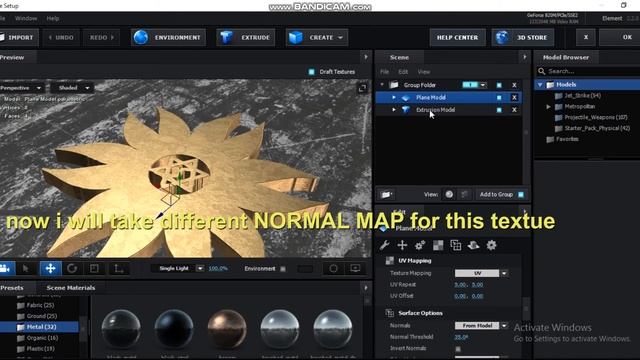Image resolution: width=640 pixels, height=360 pixels.
Task: Open the double-gear tab in Edit panel
Action: click(x=420, y=245)
